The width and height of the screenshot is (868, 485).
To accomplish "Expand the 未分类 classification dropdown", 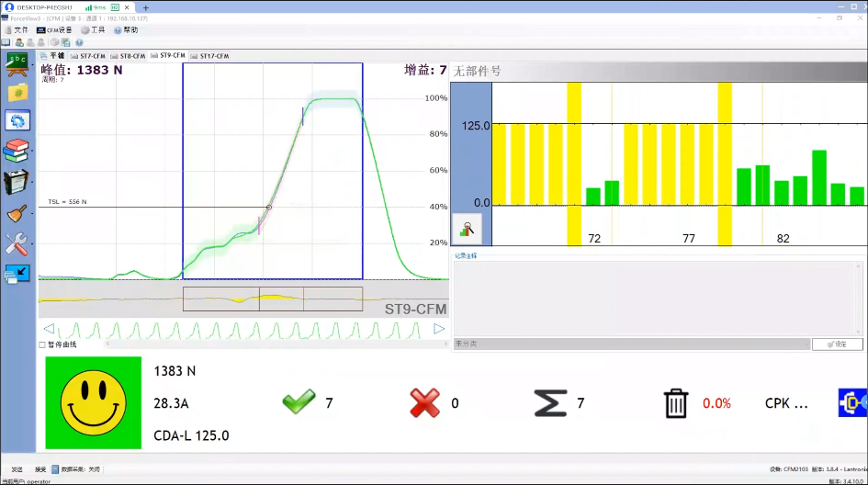I will tap(631, 344).
